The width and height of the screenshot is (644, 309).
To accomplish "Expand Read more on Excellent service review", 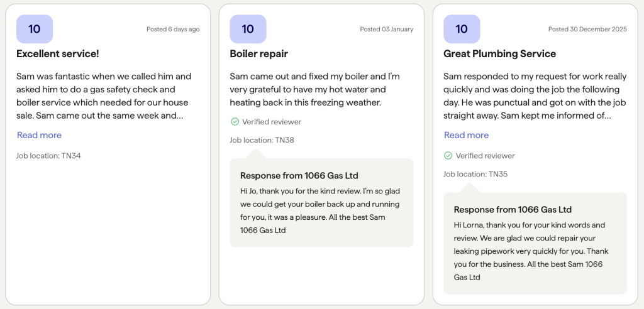I will [x=39, y=135].
